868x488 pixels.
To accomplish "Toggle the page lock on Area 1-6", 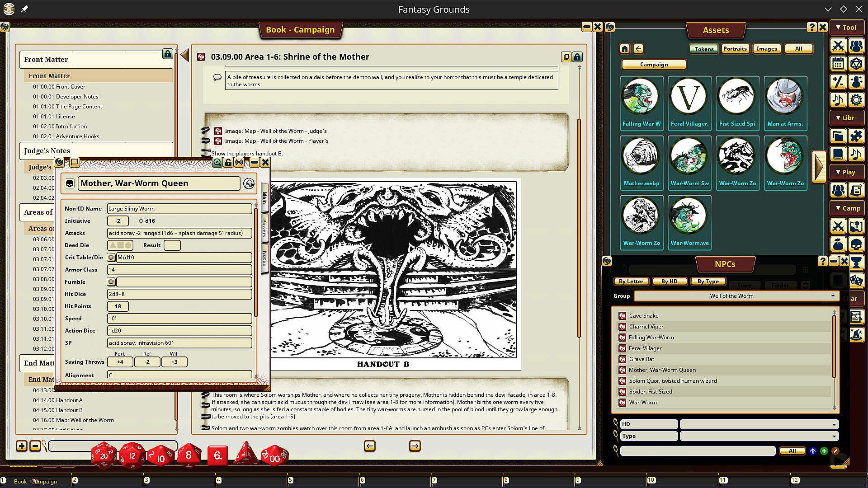I will pyautogui.click(x=577, y=57).
